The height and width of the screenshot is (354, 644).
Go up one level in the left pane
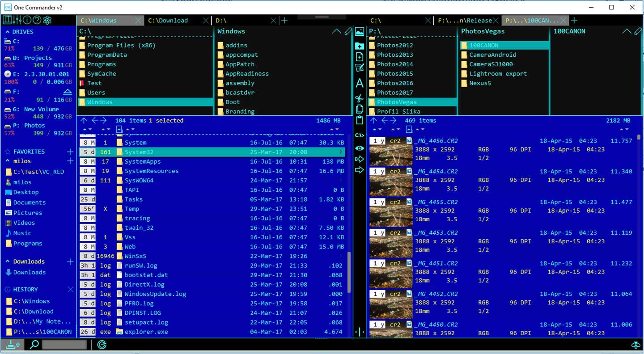84,120
